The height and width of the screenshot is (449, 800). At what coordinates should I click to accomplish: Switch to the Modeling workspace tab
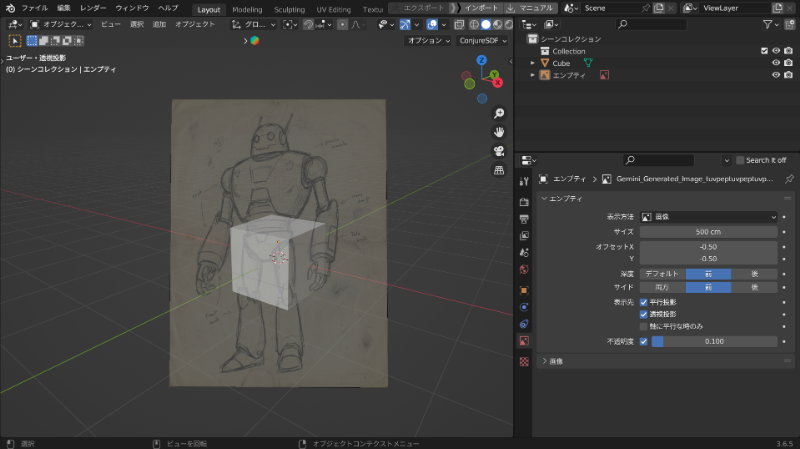247,9
